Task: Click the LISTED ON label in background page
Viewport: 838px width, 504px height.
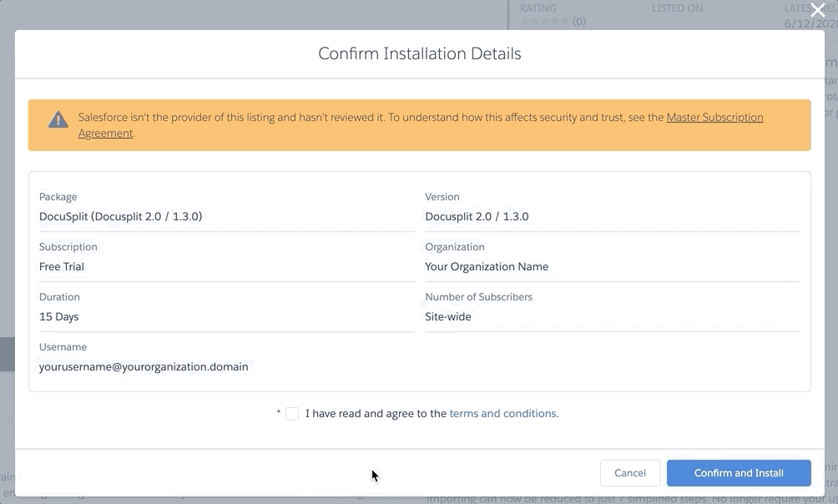Action: coord(677,8)
